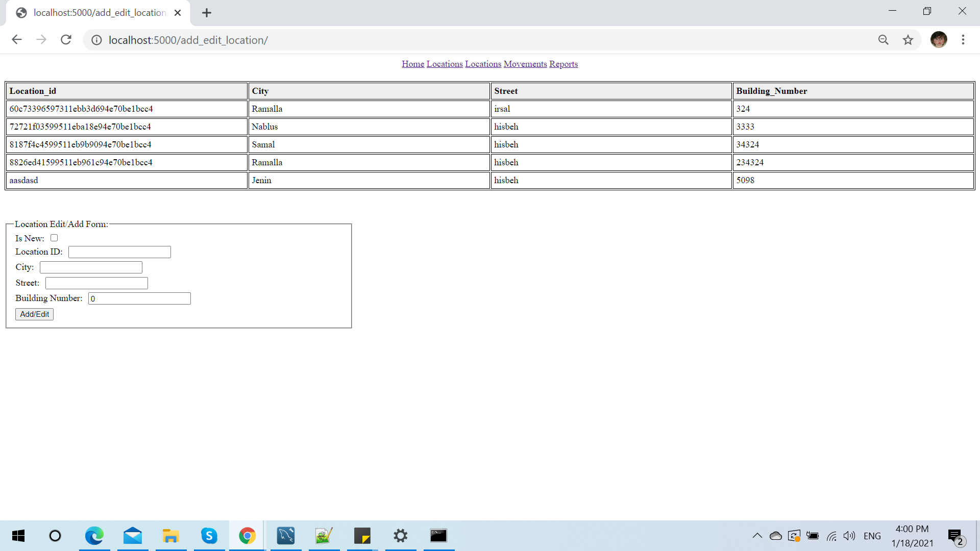Viewport: 980px width, 551px height.
Task: Open the Reports link
Action: [563, 64]
